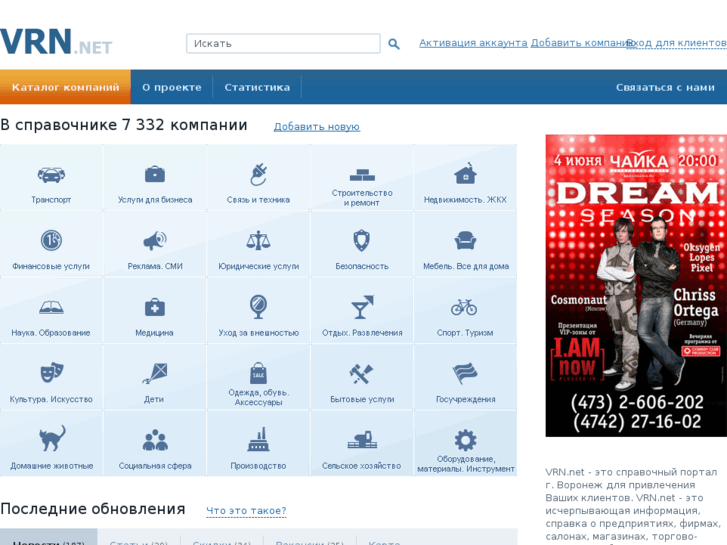Open the Спорт. Туризм bicycle icon
The height and width of the screenshot is (545, 727).
[x=464, y=307]
